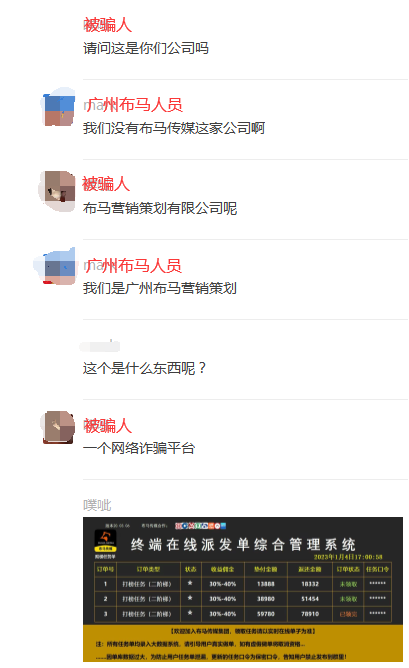Click the yellow notice banner in the image
This screenshot has width=409, height=668.
(243, 643)
